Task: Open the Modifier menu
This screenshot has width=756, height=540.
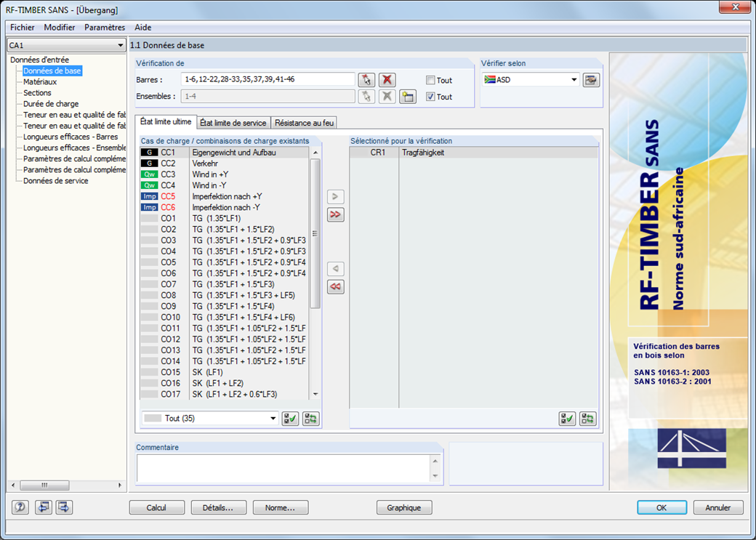Action: pos(60,28)
